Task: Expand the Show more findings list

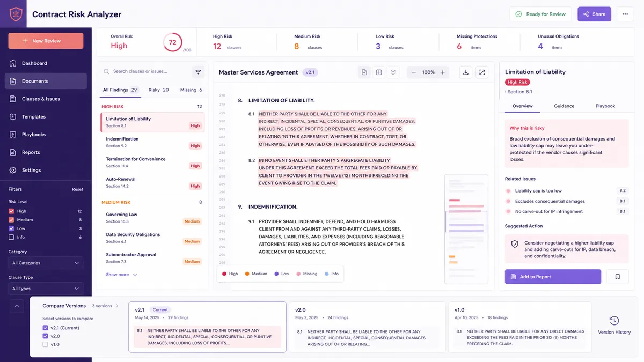Action: 121,275
